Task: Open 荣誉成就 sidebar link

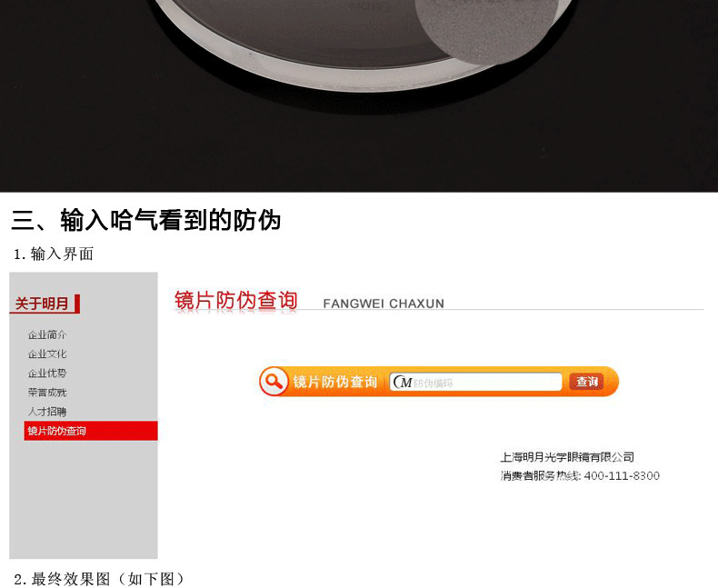Action: 47,393
